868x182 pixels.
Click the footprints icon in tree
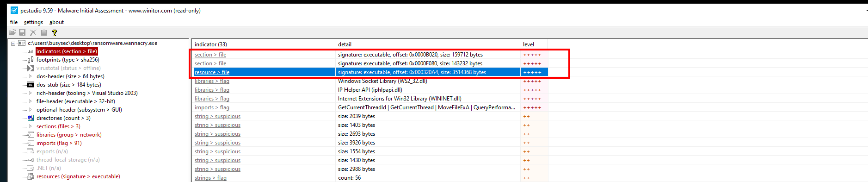(x=31, y=60)
